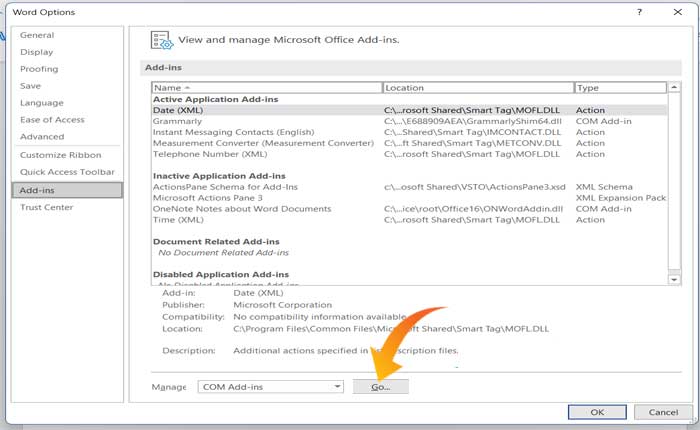Go to Customize Ribbon settings

(60, 155)
